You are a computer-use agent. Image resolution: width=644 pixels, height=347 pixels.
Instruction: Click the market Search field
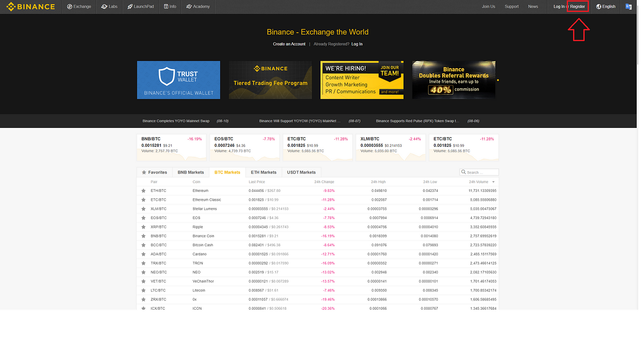[479, 172]
